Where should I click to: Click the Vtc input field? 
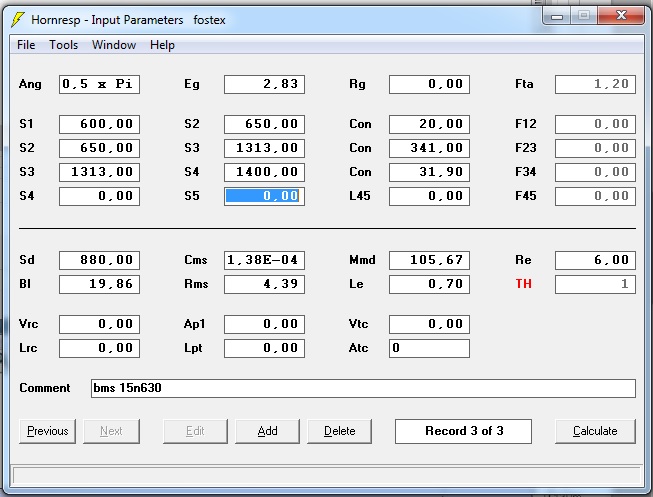click(429, 325)
